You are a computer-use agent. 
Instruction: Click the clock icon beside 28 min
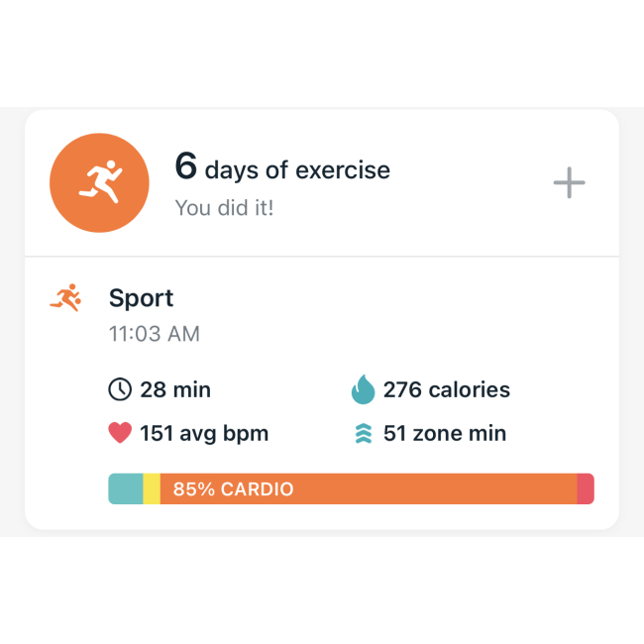[120, 389]
